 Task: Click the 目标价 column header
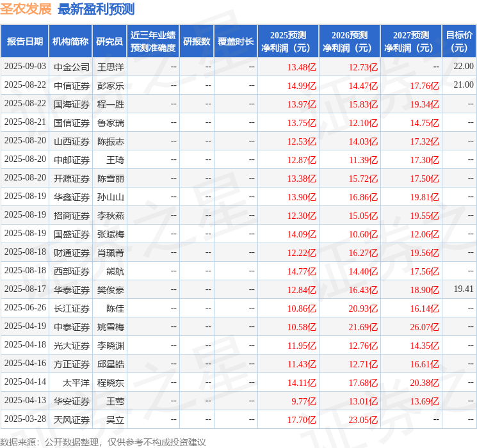pos(459,41)
